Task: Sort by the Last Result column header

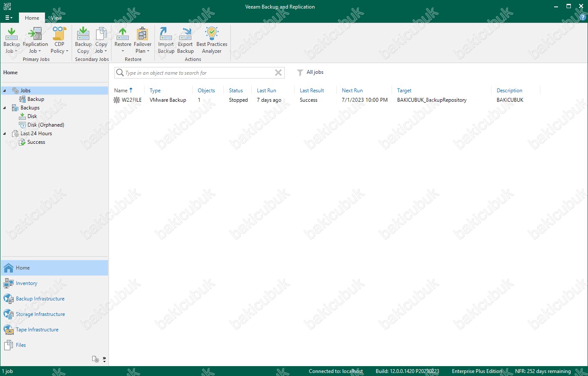Action: click(x=312, y=91)
